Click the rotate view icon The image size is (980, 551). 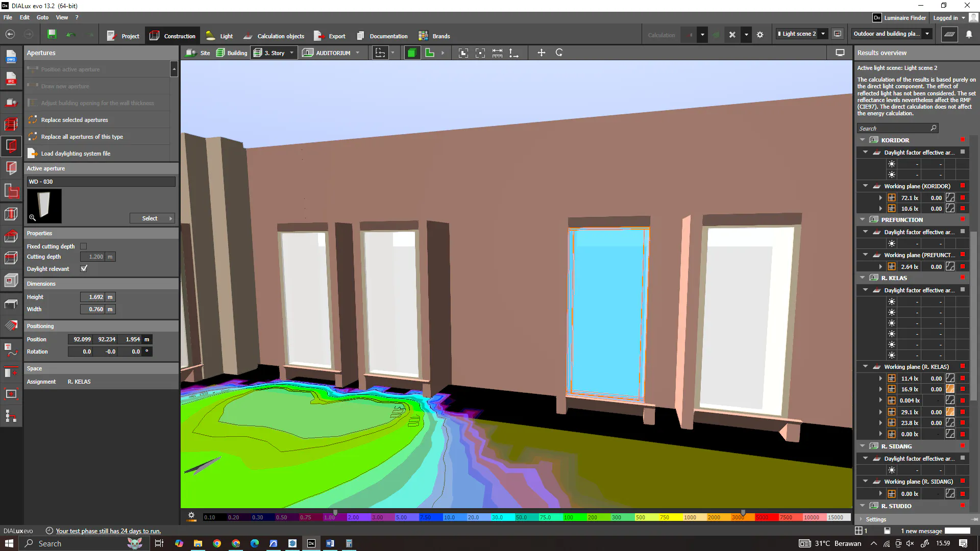(x=559, y=53)
